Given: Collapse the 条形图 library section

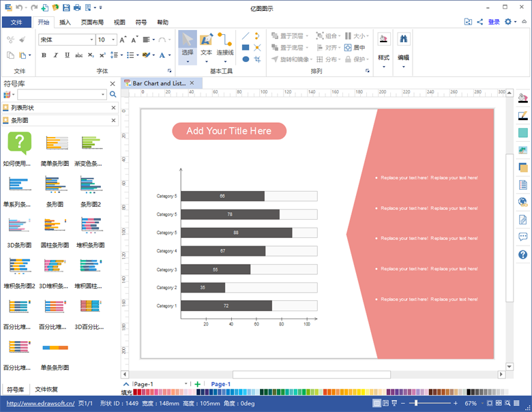Looking at the screenshot, I should (113, 120).
